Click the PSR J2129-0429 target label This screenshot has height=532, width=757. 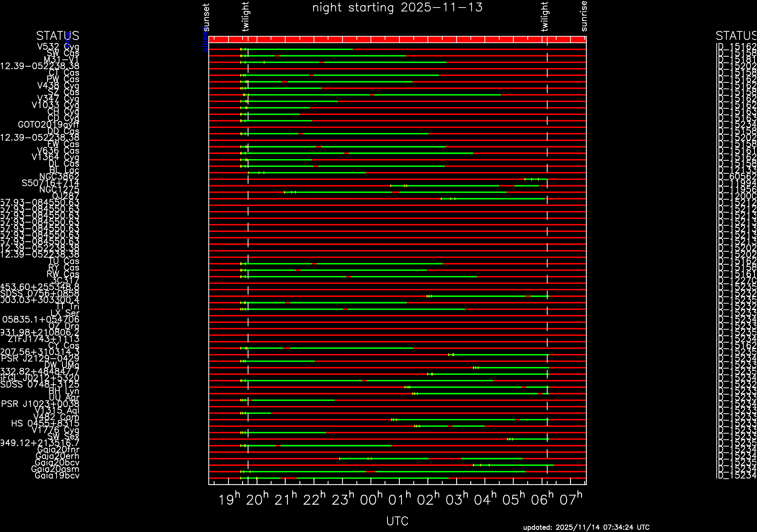40,359
